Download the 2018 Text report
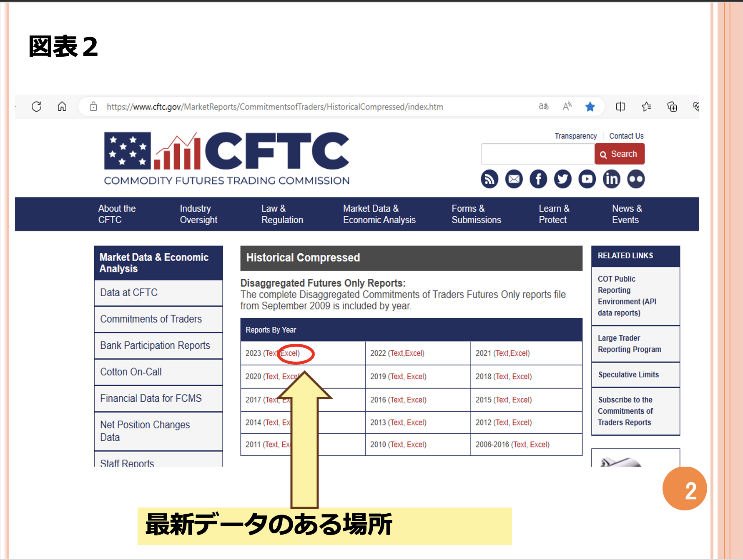 coord(502,377)
